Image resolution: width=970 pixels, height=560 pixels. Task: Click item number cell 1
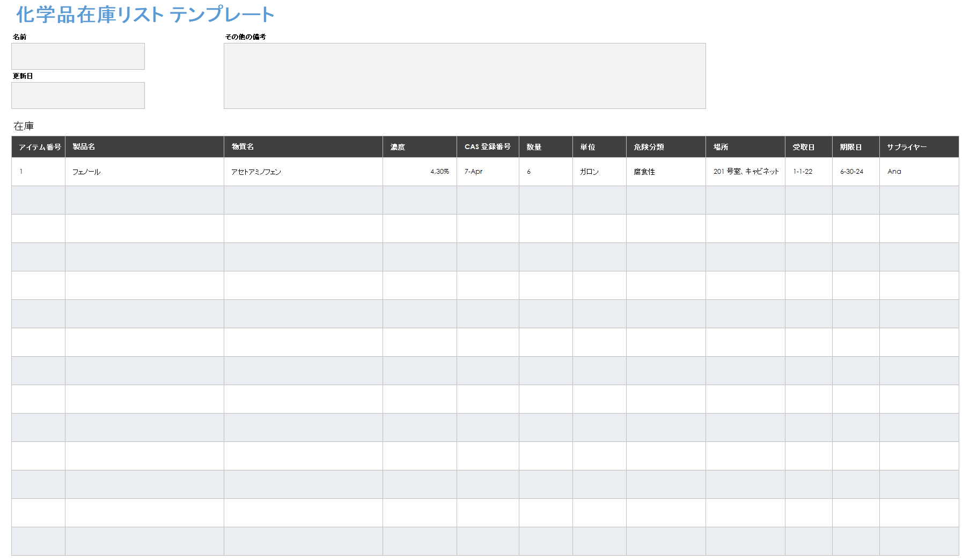39,172
